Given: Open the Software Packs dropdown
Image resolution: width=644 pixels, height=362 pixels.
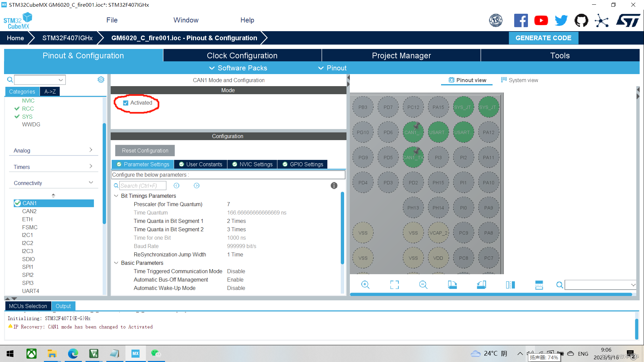Looking at the screenshot, I should click(x=238, y=68).
